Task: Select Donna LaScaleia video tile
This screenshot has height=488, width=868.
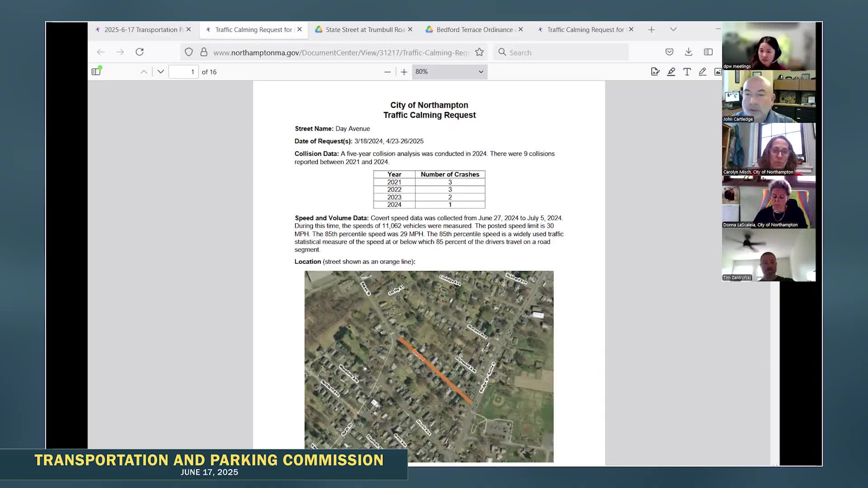Action: pos(769,202)
